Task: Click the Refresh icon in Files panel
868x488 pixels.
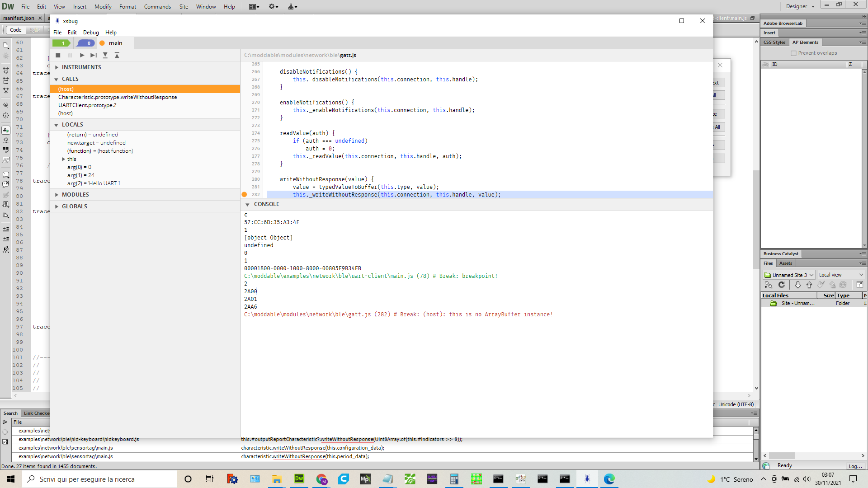Action: click(781, 285)
